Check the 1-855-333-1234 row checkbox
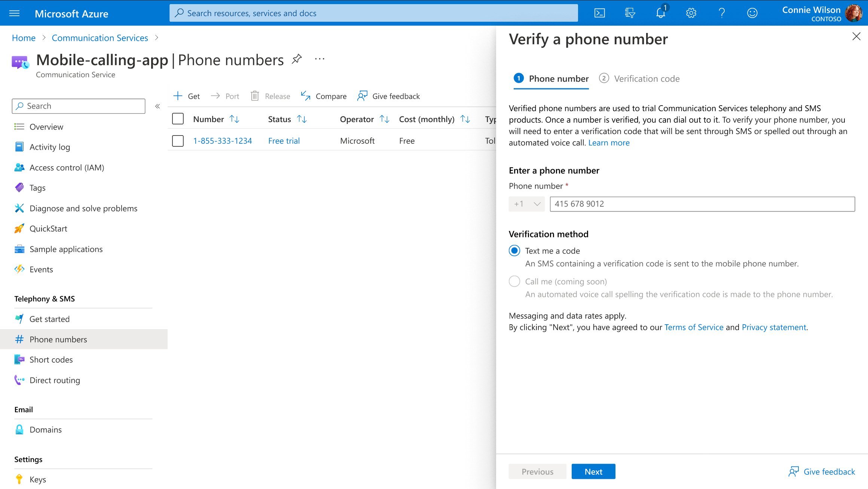Screen dimensions: 868x489 pyautogui.click(x=178, y=141)
